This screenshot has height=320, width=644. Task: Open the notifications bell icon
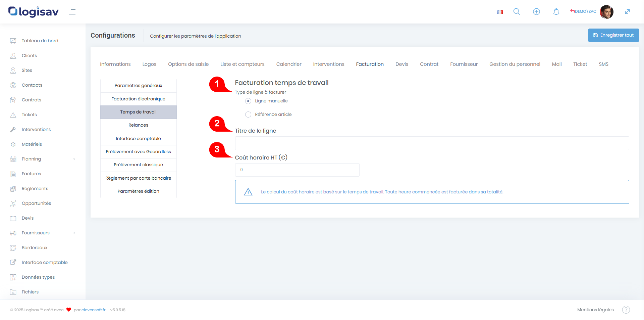[556, 12]
